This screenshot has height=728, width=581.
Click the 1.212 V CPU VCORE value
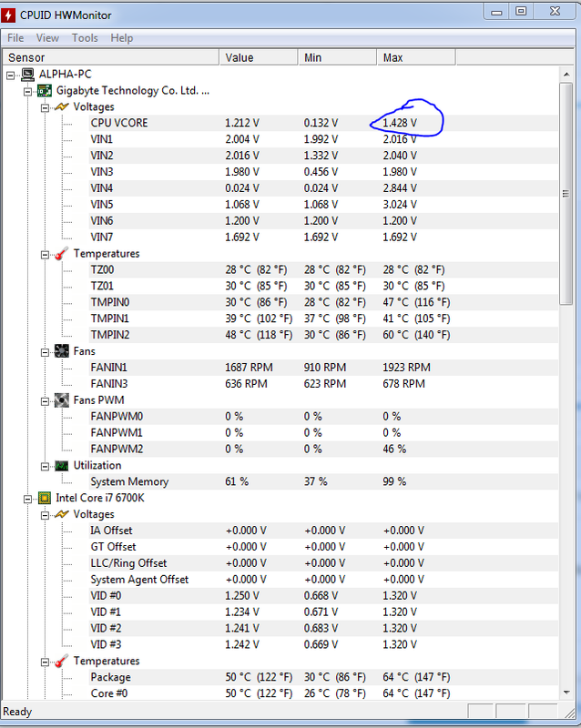pos(242,123)
